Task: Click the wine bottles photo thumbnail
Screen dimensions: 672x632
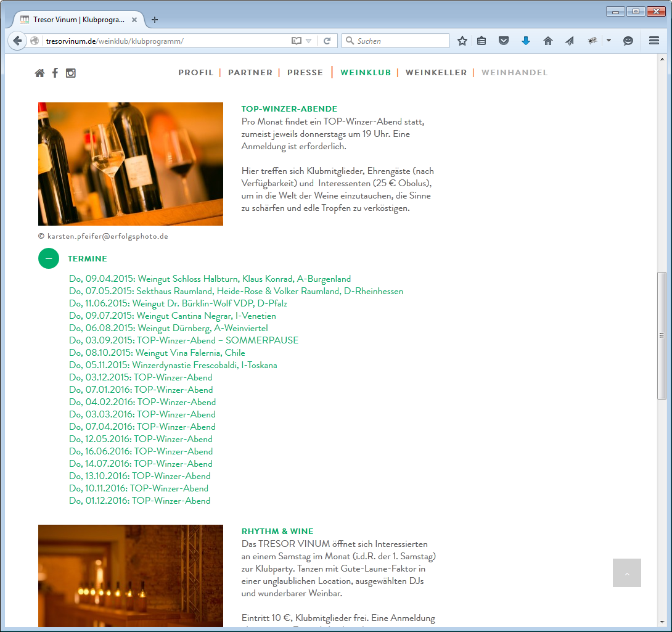Action: [x=131, y=164]
